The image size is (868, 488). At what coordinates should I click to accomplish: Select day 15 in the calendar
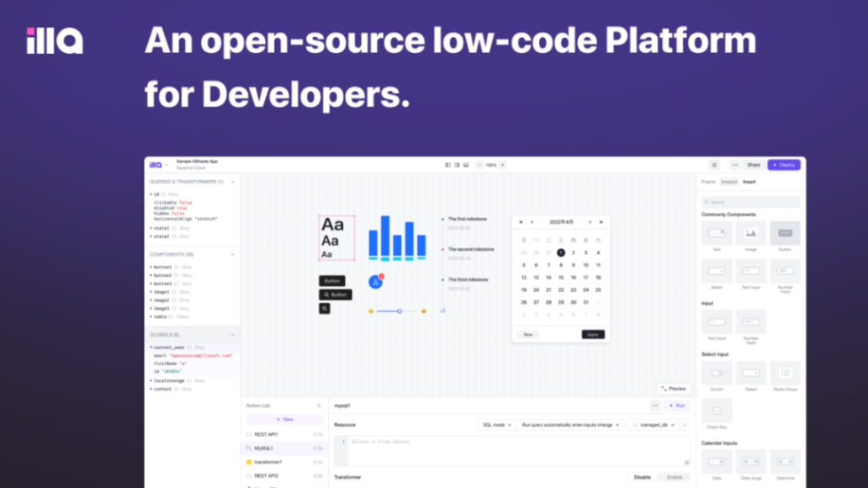point(561,278)
